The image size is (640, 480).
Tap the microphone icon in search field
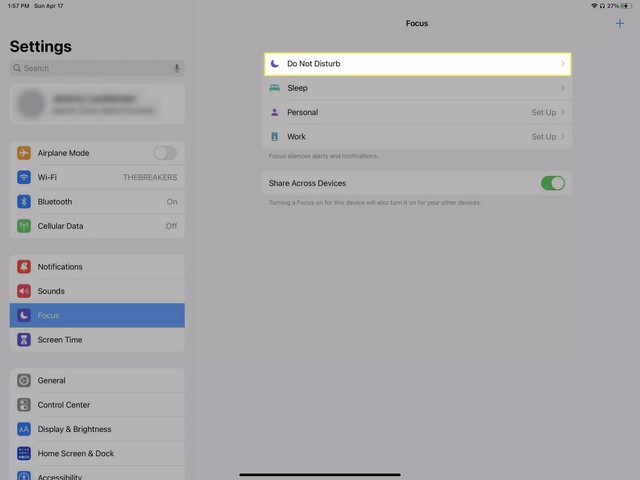[177, 68]
